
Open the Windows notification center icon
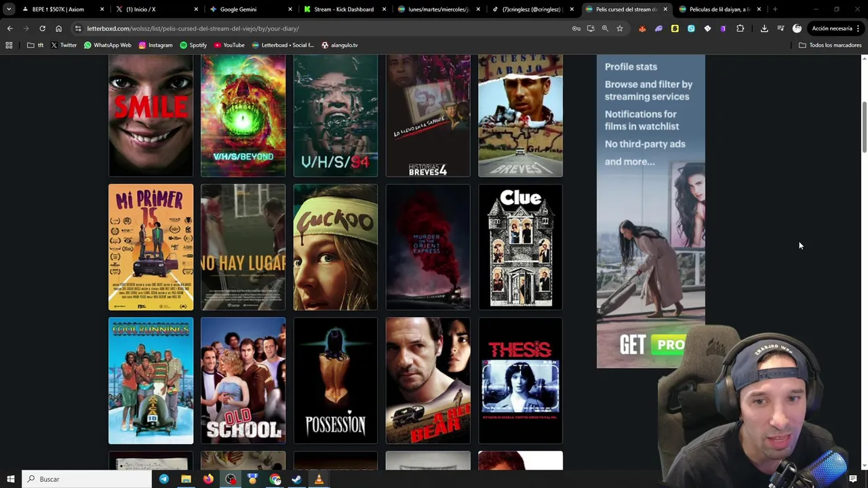[x=853, y=479]
